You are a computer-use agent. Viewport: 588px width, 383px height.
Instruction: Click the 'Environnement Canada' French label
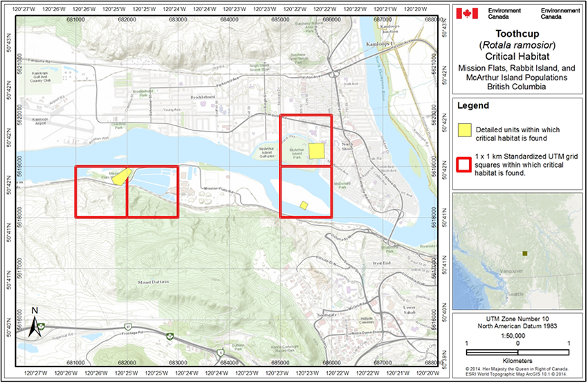560,14
